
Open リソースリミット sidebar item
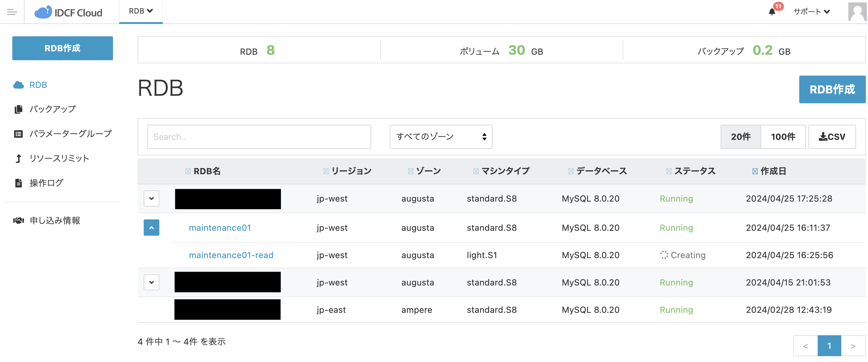click(59, 158)
